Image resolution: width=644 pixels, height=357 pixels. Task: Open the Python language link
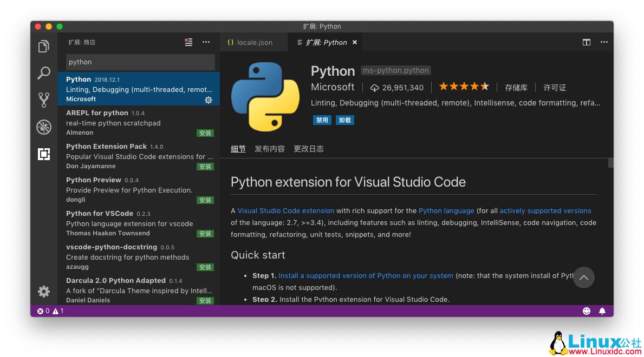coord(446,210)
